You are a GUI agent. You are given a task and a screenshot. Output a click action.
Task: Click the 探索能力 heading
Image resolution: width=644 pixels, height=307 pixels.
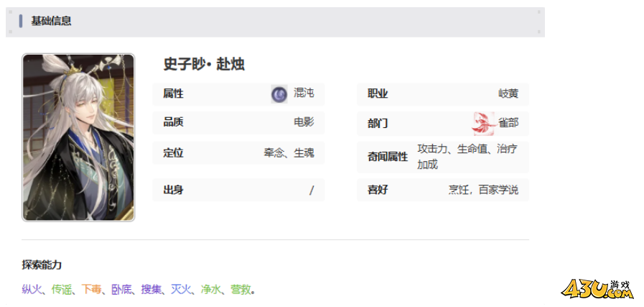(42, 265)
